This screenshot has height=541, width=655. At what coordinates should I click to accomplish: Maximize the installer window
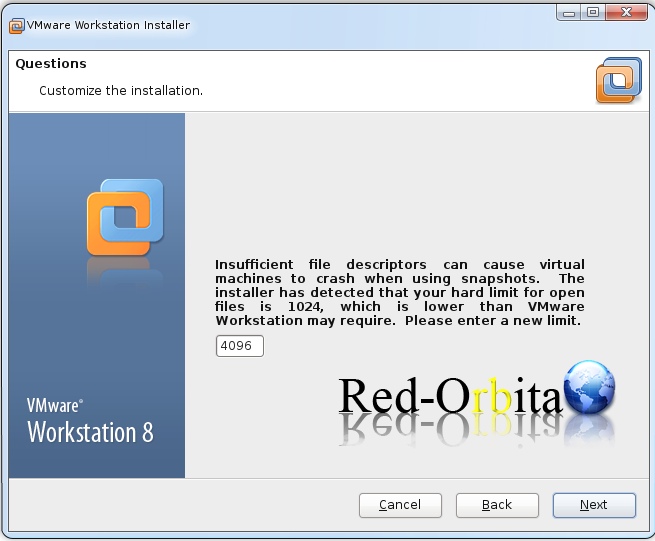tap(593, 12)
